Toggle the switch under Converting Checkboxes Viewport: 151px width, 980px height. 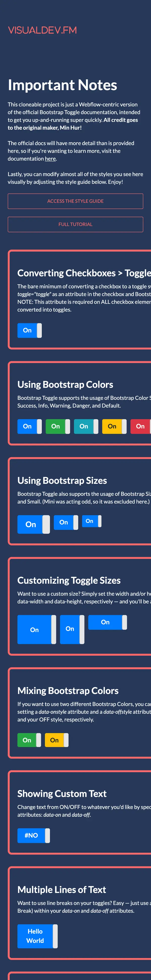pos(30,330)
